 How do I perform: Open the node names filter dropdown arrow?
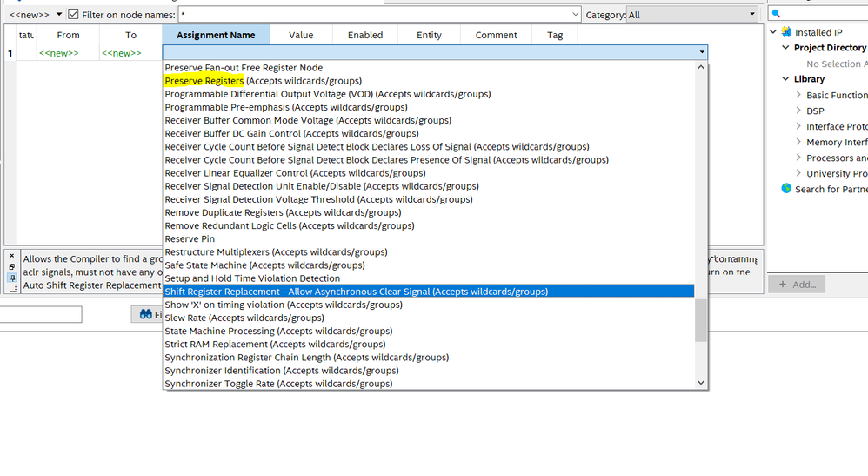tap(575, 15)
